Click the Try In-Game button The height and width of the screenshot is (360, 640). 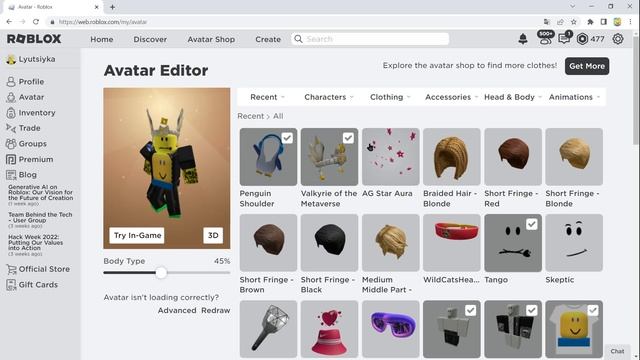click(x=137, y=236)
